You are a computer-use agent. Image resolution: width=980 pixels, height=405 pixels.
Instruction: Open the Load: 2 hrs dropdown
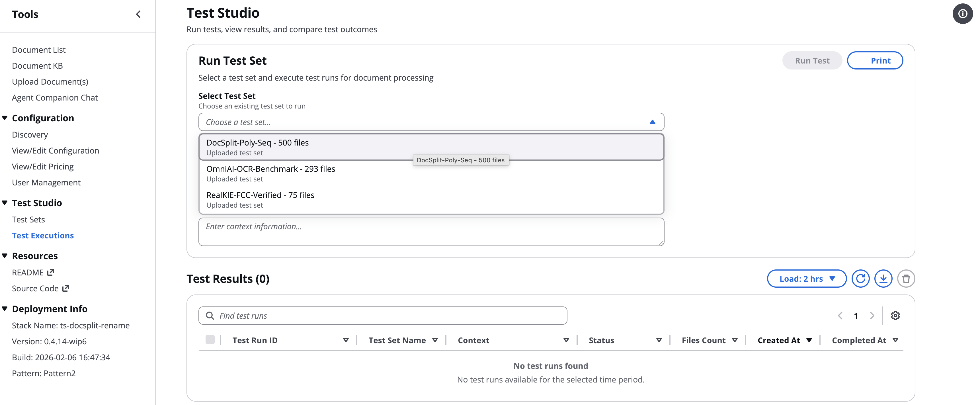coord(807,279)
